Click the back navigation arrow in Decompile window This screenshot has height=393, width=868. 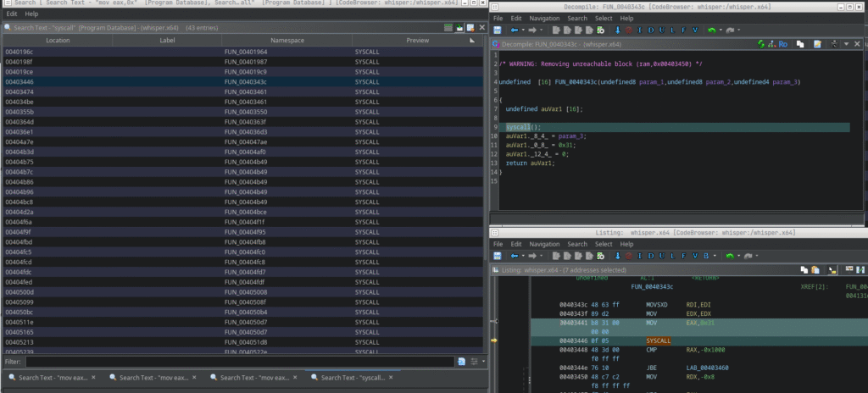click(514, 30)
